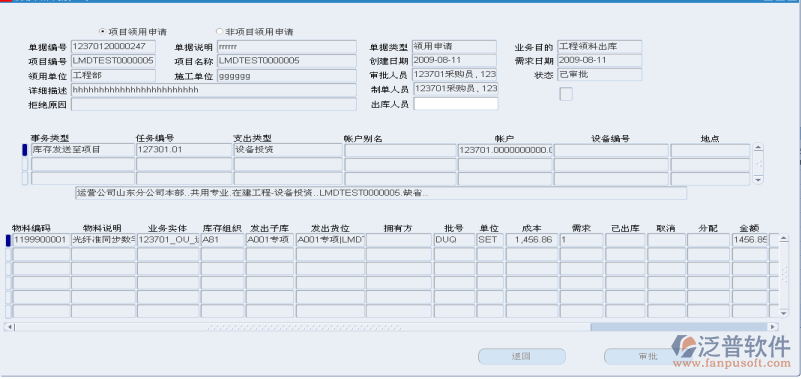Click the left arrow on the horizontal scrollbar
801x379 pixels.
pyautogui.click(x=10, y=327)
